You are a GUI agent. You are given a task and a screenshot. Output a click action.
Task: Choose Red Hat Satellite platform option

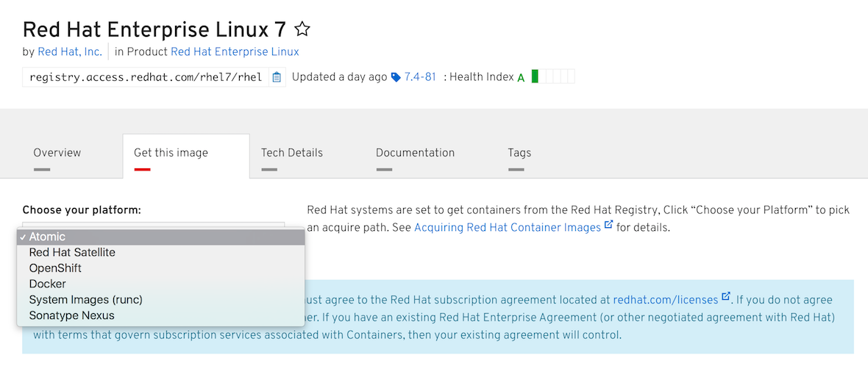tap(160, 252)
